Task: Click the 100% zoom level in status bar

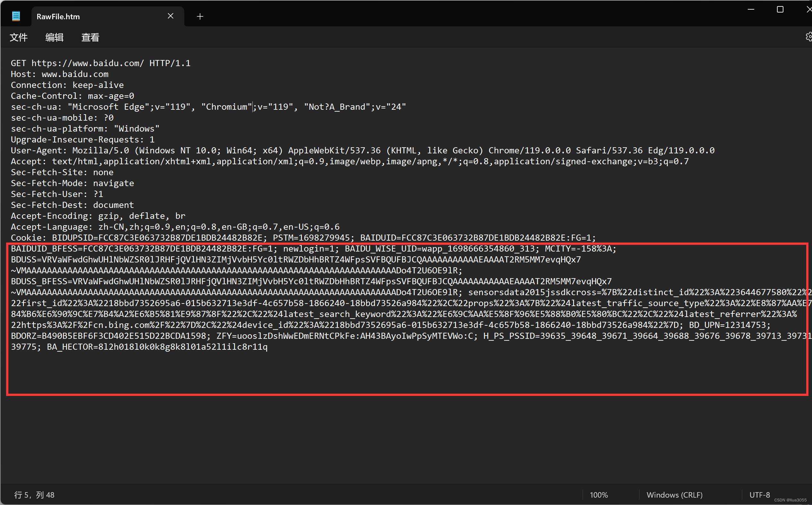Action: pyautogui.click(x=598, y=495)
